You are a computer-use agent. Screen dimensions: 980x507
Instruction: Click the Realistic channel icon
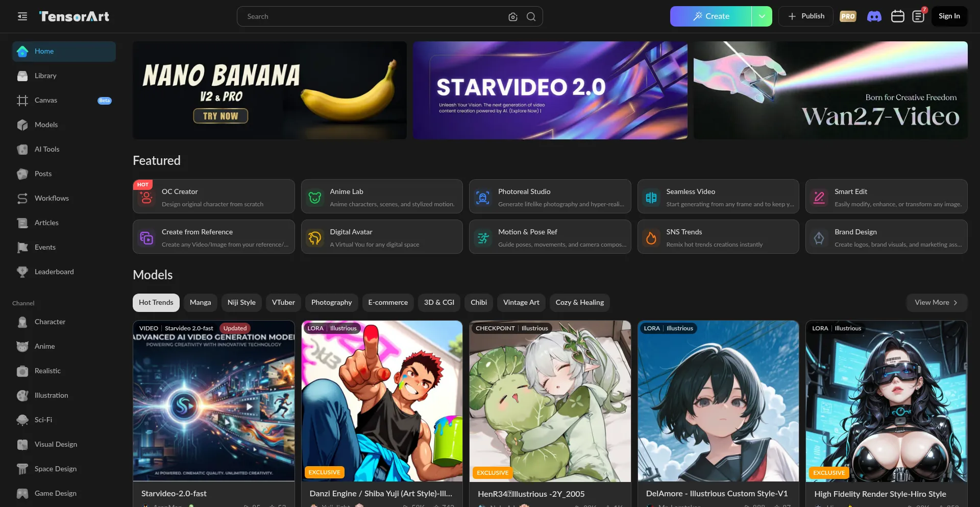click(22, 371)
